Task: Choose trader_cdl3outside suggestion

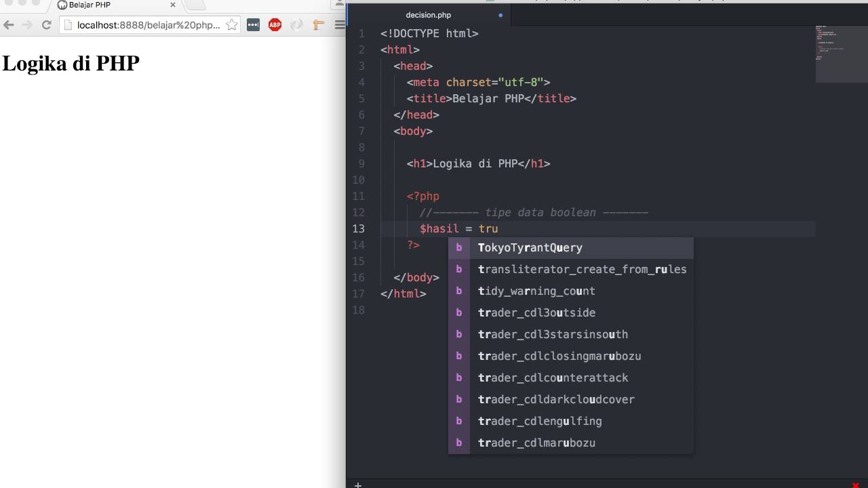Action: coord(571,312)
